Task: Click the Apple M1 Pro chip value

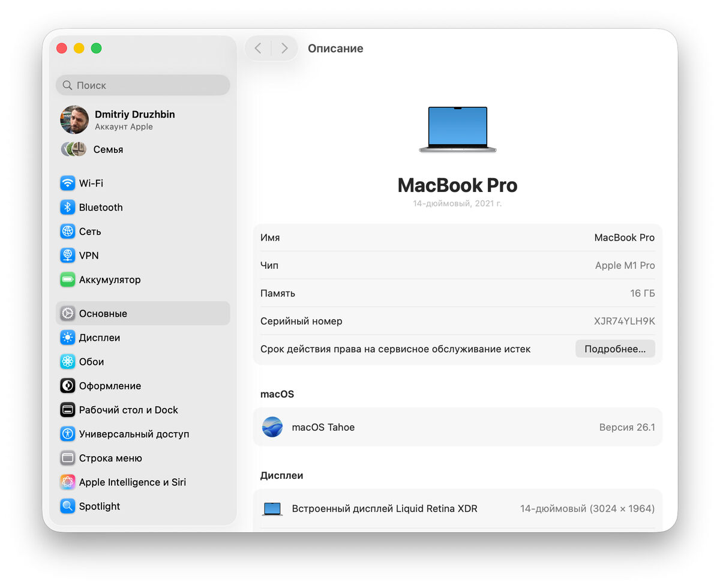Action: click(625, 265)
